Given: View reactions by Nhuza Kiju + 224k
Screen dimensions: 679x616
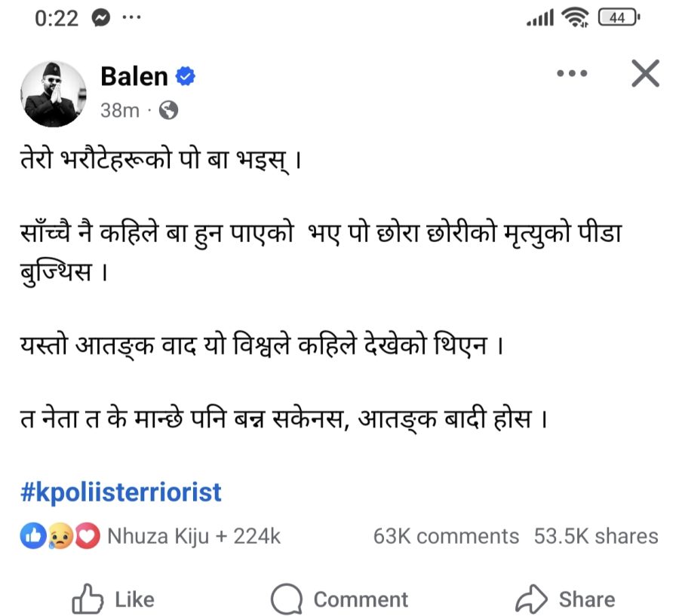Looking at the screenshot, I should tap(194, 536).
